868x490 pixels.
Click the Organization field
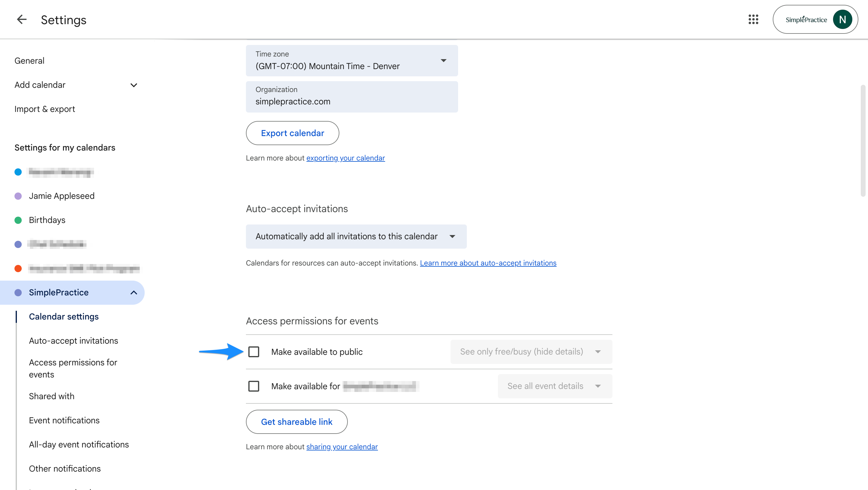(352, 97)
